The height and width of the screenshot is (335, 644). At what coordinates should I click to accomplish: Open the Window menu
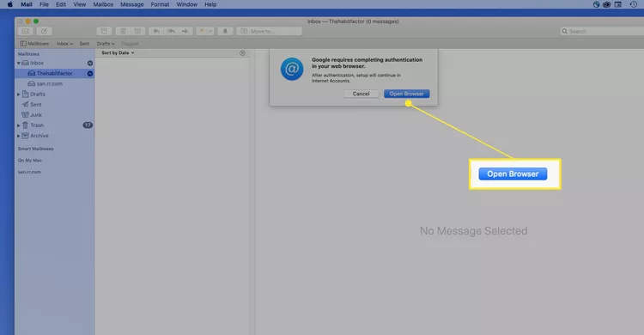[x=187, y=4]
